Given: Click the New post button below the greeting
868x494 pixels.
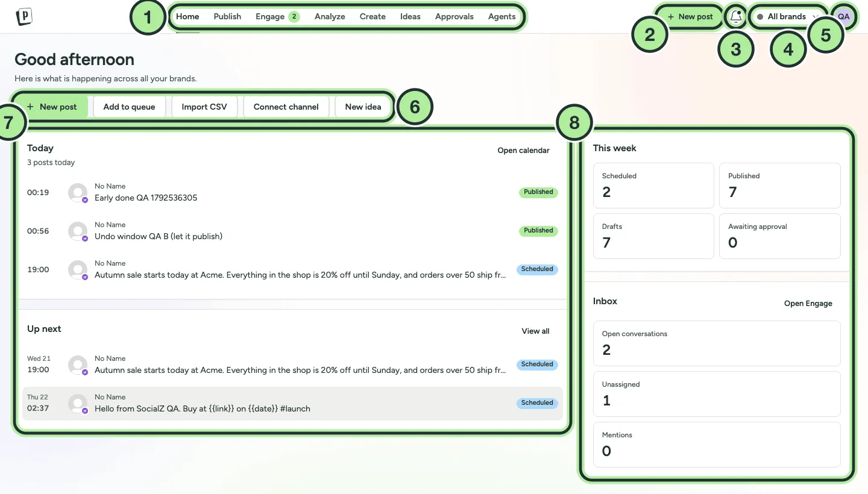Looking at the screenshot, I should 52,107.
